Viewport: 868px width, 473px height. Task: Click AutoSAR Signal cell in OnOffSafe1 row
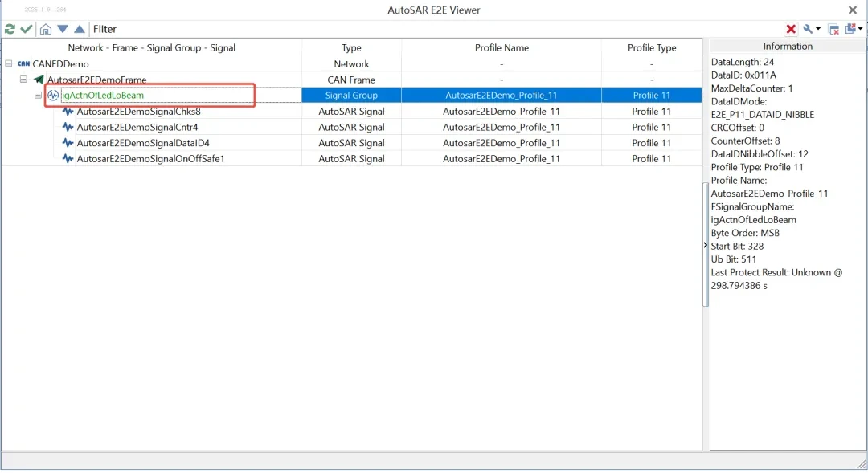(x=351, y=159)
